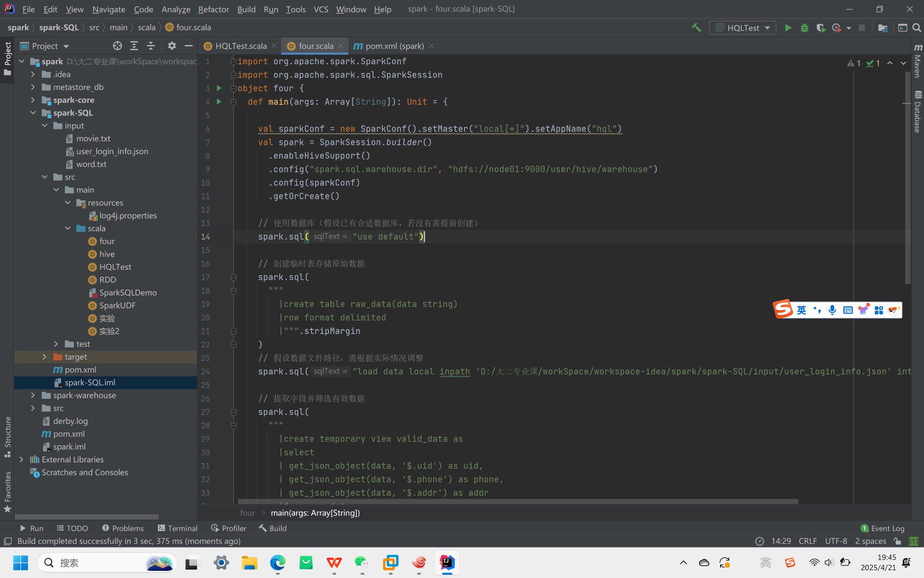The width and height of the screenshot is (924, 578).
Task: Click the locate-file crosshair icon in Project panel
Action: (117, 46)
